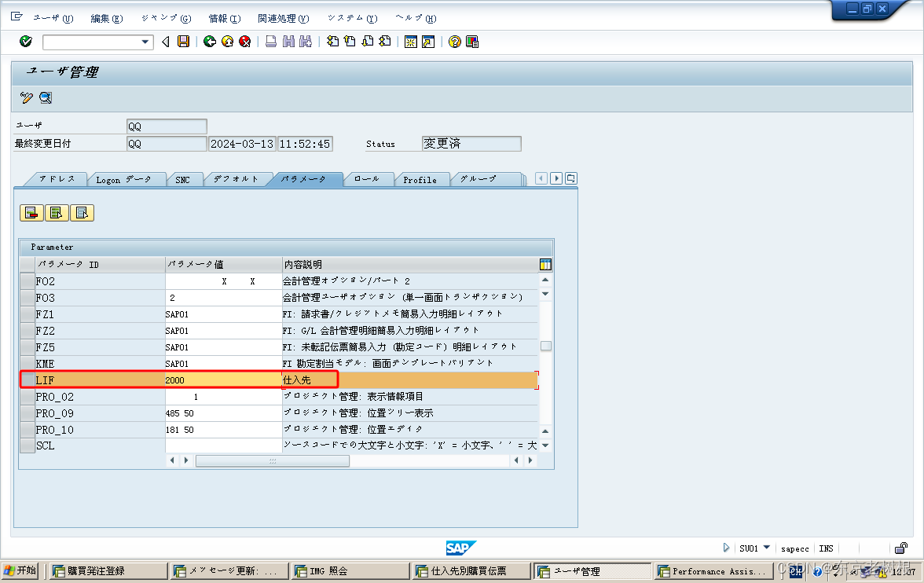Click the Help question mark icon
This screenshot has width=924, height=583.
tap(455, 42)
